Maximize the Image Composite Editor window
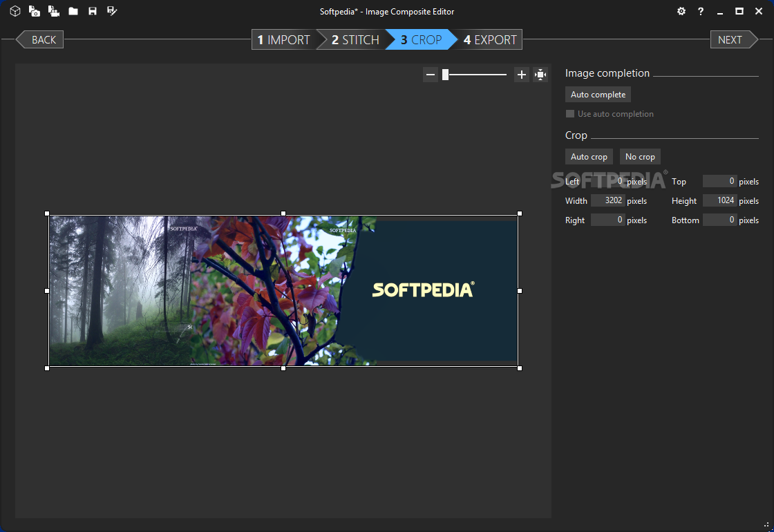Screen dimensions: 774x532 [x=739, y=11]
